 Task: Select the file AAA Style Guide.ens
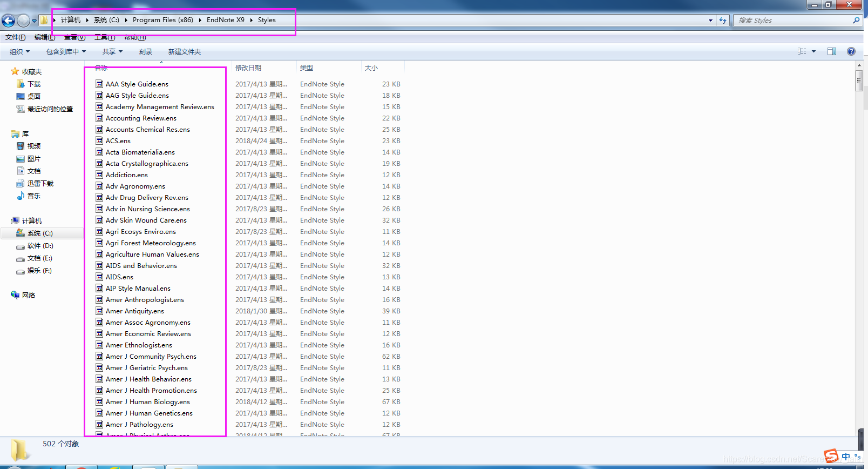(x=137, y=84)
